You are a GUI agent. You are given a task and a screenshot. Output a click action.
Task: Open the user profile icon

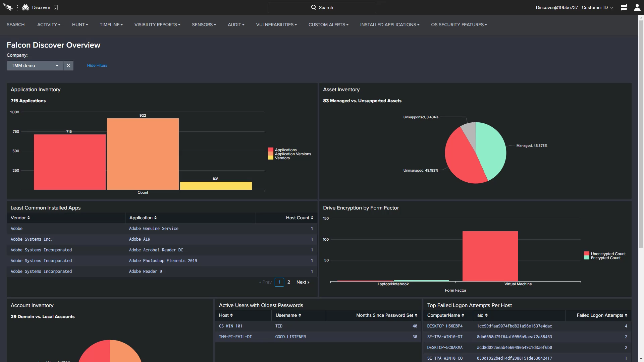pos(637,7)
